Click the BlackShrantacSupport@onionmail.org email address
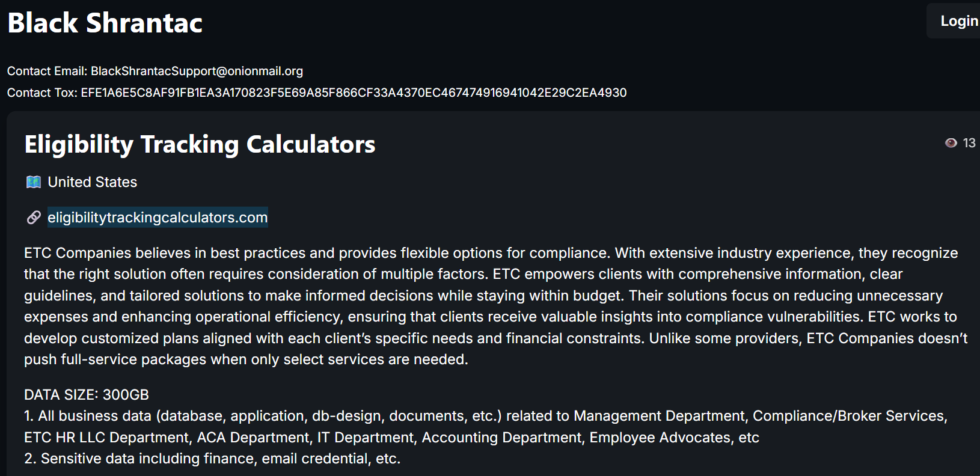This screenshot has width=980, height=476. tap(197, 71)
